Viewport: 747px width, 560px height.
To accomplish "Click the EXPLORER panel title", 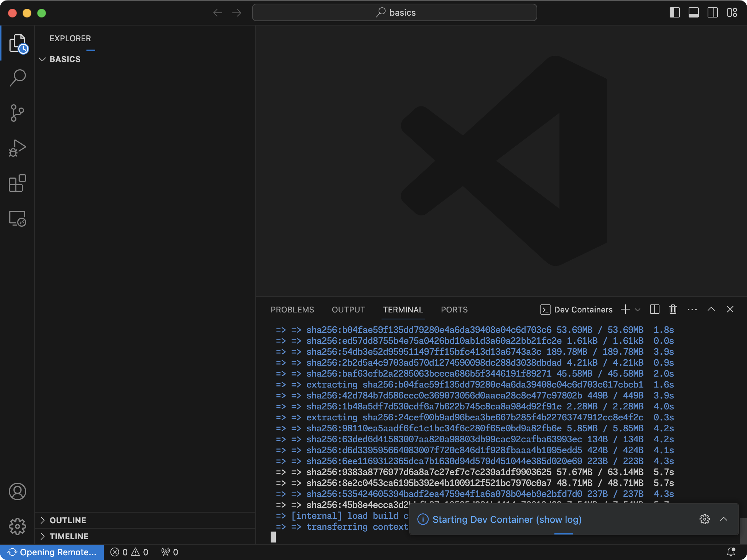I will 70,38.
